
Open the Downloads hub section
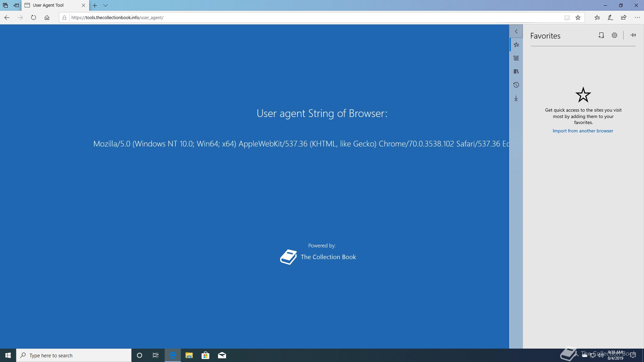516,98
